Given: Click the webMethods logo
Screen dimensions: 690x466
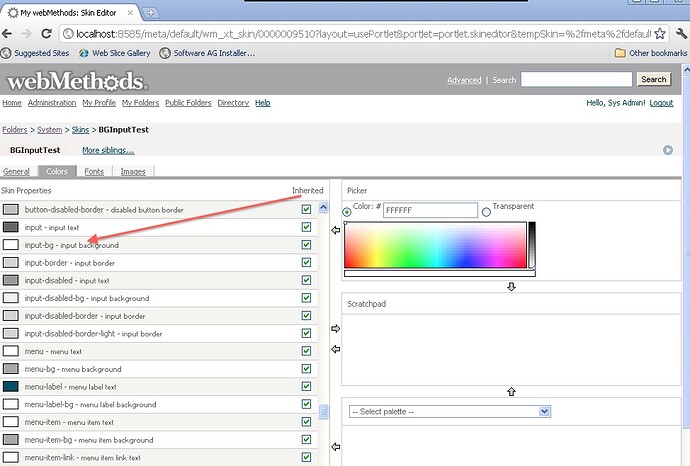Looking at the screenshot, I should [x=77, y=81].
